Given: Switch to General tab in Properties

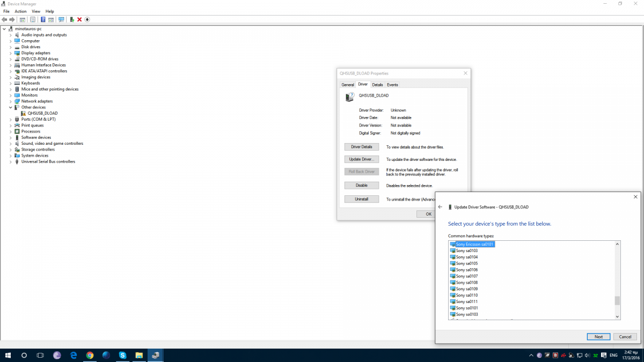Looking at the screenshot, I should coord(348,85).
